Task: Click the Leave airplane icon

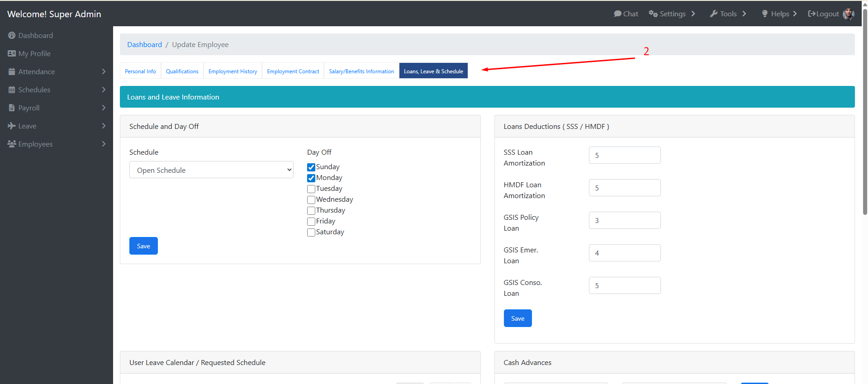Action: 12,126
